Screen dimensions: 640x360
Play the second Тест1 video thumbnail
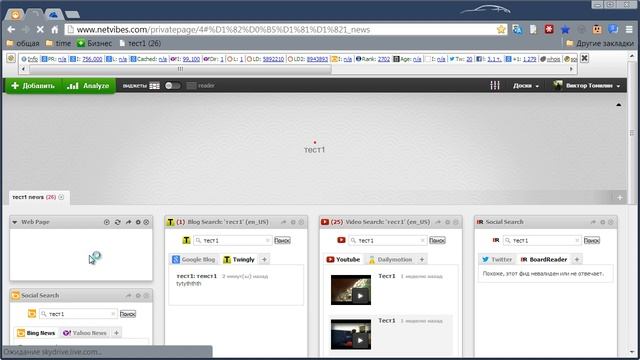coord(351,335)
